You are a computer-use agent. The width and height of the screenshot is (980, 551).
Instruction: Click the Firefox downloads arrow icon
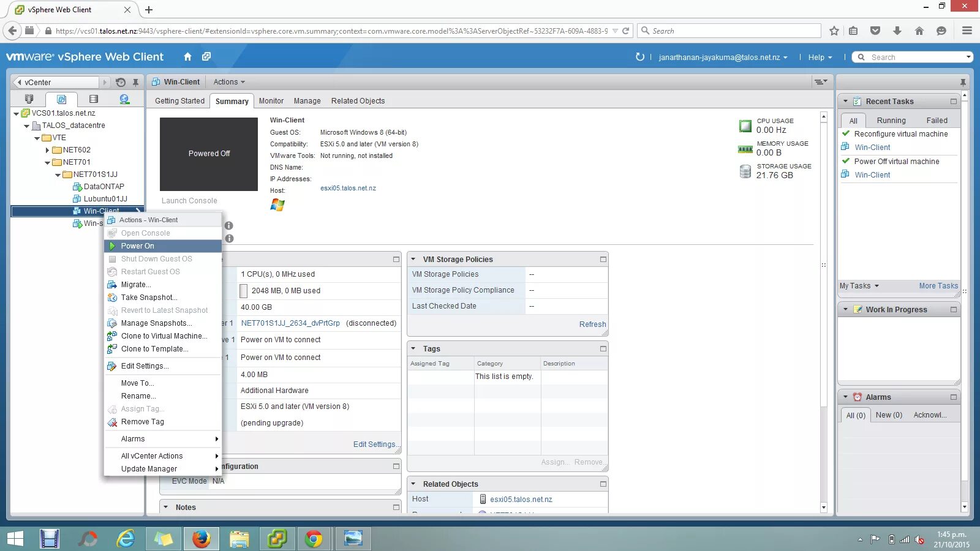point(897,31)
